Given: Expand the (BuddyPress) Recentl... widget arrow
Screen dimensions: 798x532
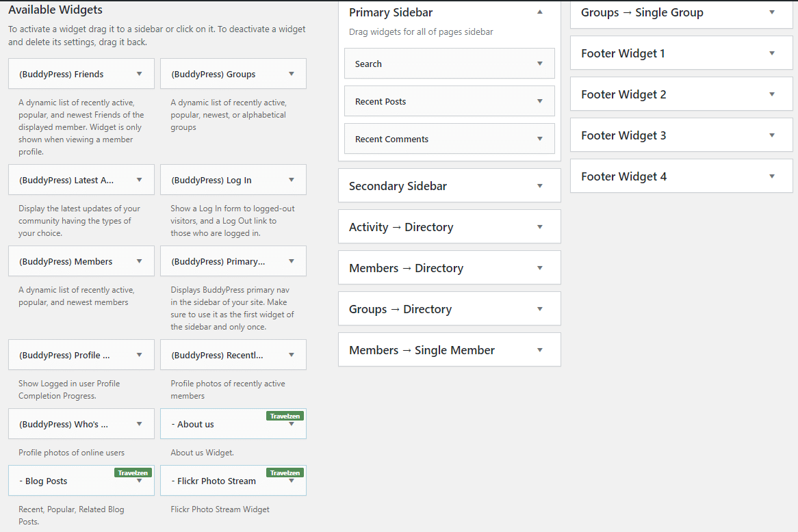Looking at the screenshot, I should (x=291, y=354).
